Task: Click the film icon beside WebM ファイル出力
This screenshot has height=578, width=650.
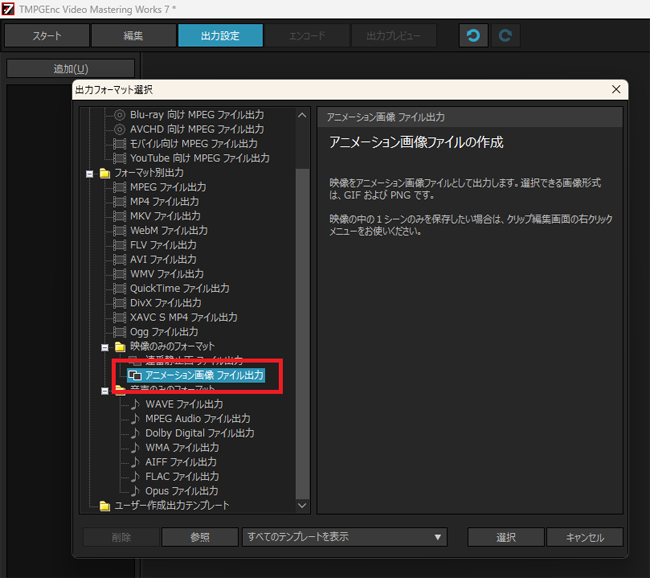Action: (x=119, y=231)
